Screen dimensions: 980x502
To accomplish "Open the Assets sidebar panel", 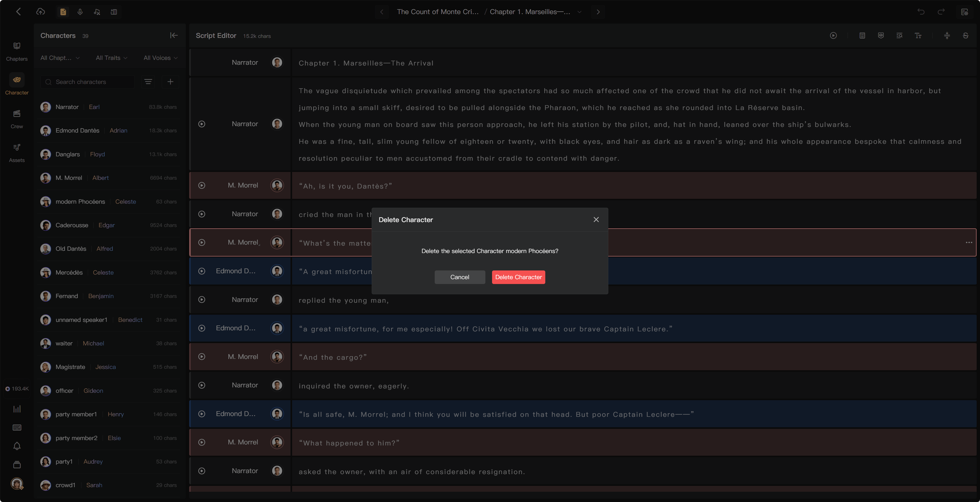I will pos(17,153).
